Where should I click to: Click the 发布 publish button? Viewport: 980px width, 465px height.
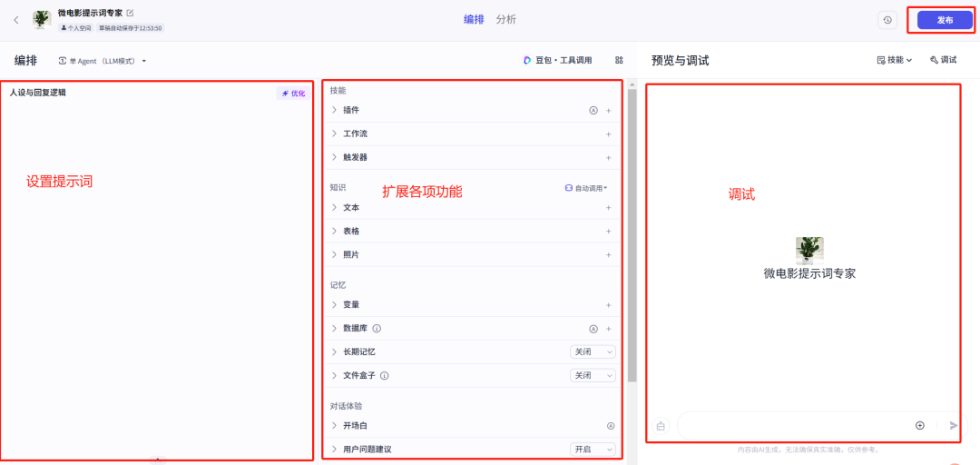[x=945, y=20]
